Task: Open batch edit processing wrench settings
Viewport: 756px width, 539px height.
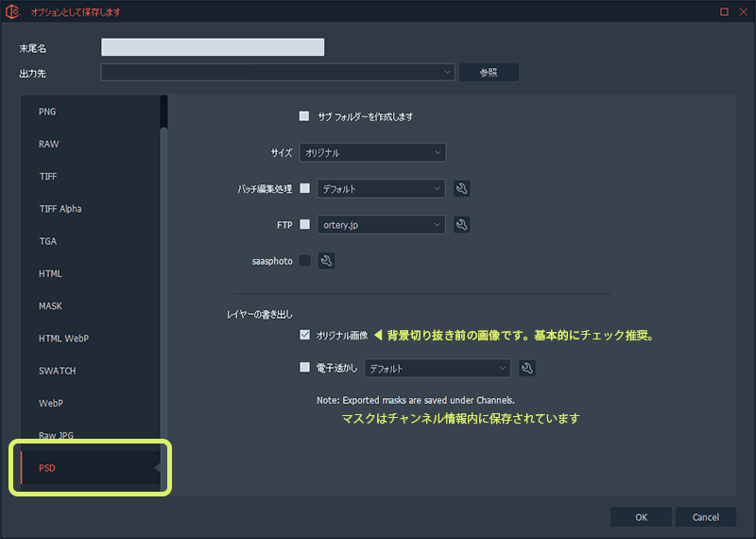Action: 461,188
